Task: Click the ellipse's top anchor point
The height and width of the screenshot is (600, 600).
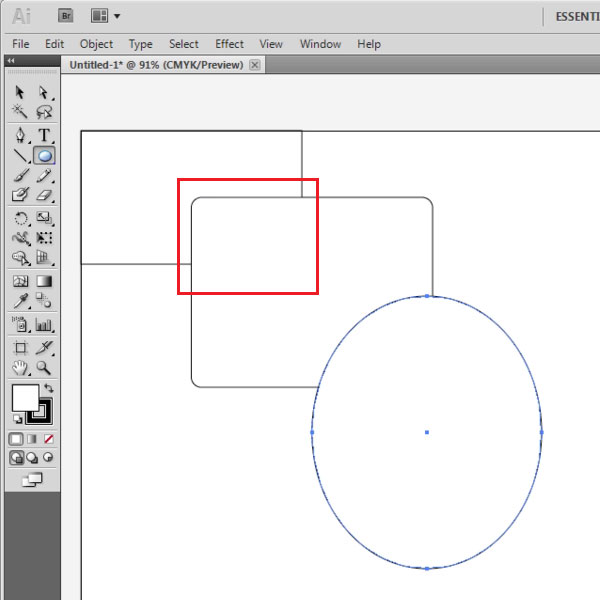Action: point(427,296)
